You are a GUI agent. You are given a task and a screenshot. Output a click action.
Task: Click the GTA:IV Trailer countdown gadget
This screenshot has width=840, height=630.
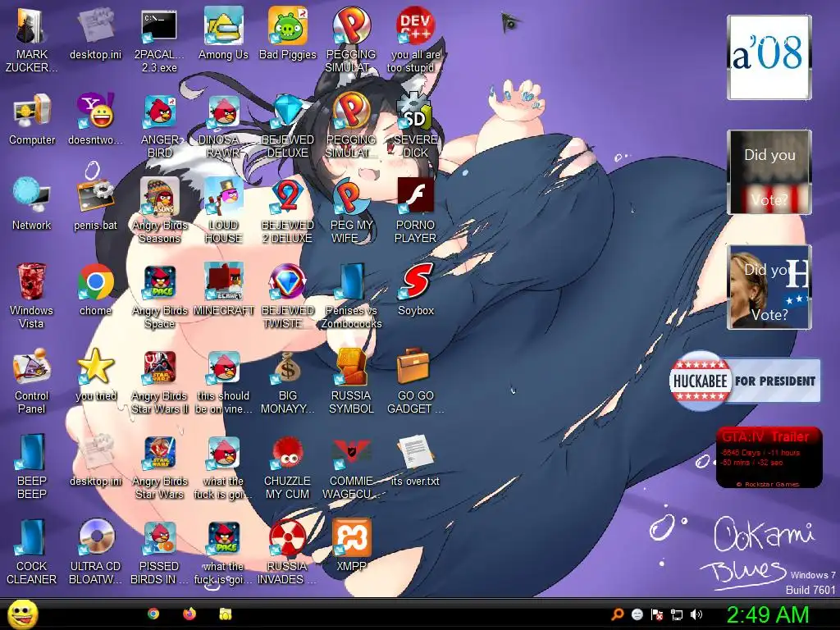(x=769, y=457)
